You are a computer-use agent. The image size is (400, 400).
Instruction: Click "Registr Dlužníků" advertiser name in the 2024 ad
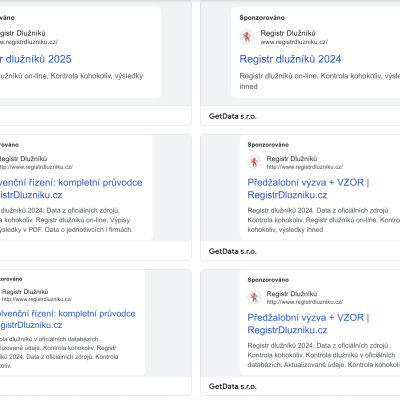point(288,33)
